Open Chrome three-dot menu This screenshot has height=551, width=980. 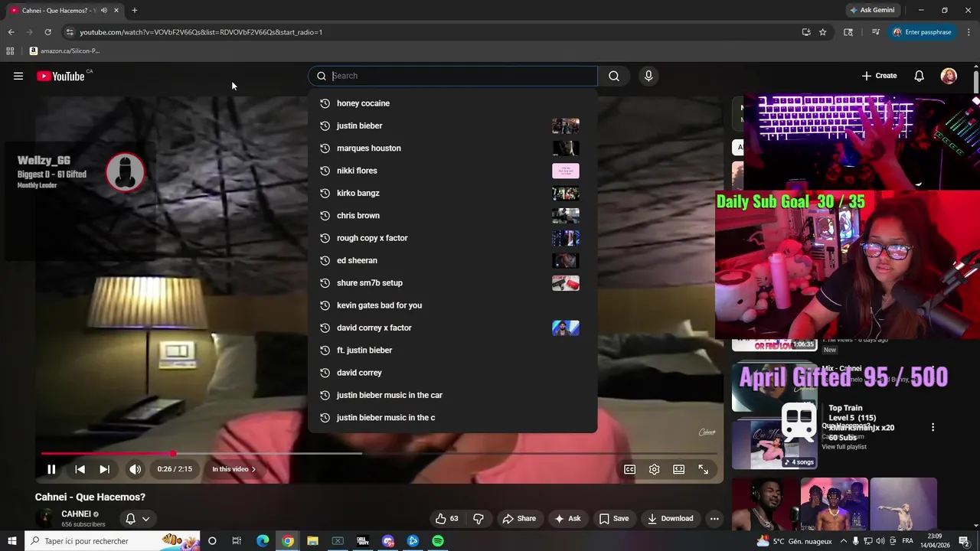pyautogui.click(x=969, y=32)
